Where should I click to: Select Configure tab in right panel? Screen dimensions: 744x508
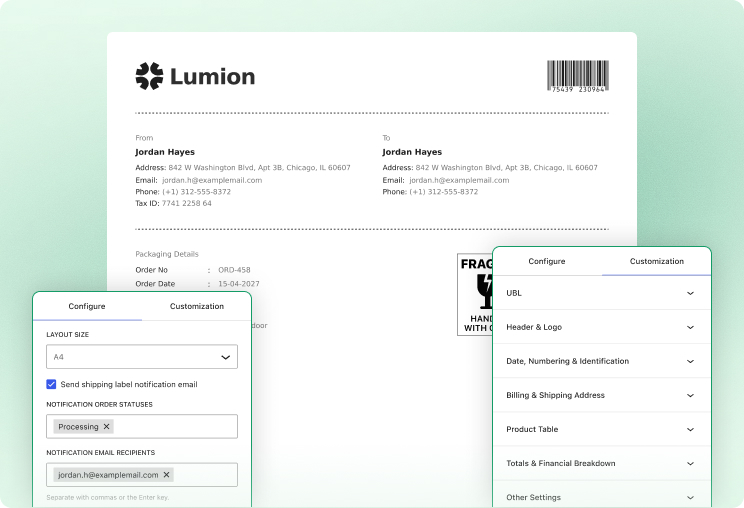(547, 261)
